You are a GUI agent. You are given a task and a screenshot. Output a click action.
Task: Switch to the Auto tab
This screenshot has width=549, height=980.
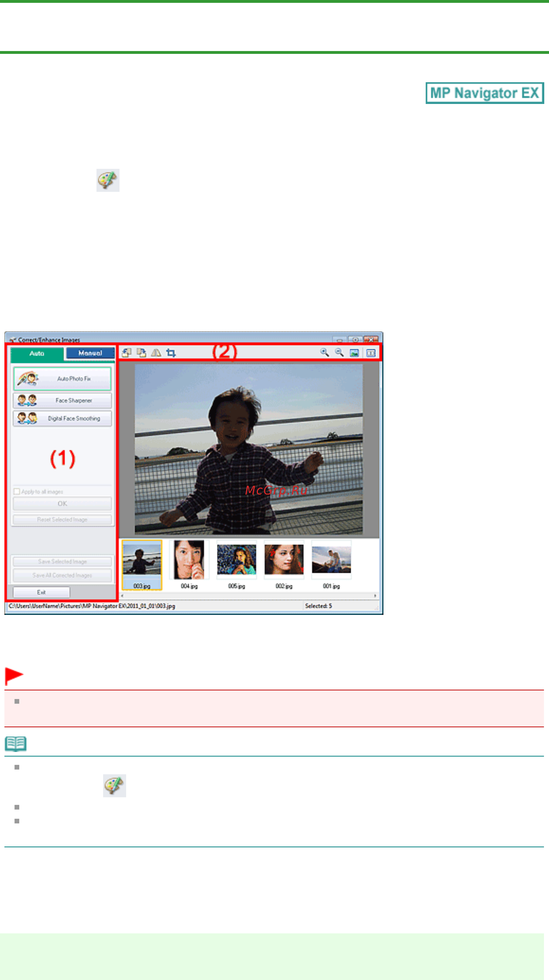37,353
